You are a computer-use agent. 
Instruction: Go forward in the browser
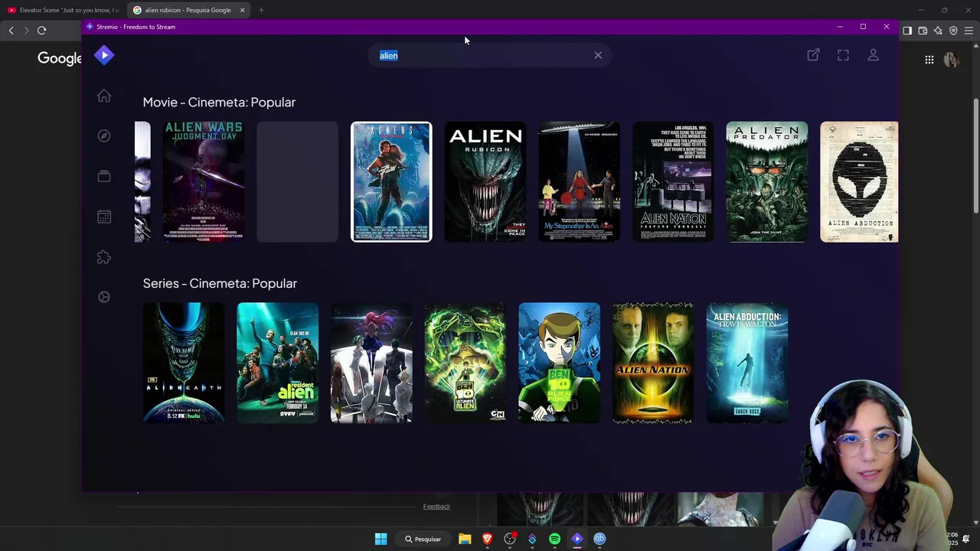click(x=26, y=31)
